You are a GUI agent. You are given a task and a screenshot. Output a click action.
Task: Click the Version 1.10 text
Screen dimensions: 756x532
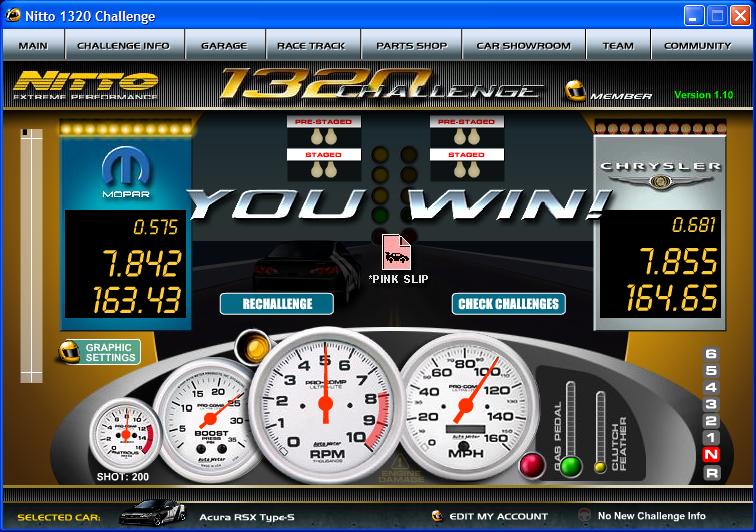pos(703,95)
